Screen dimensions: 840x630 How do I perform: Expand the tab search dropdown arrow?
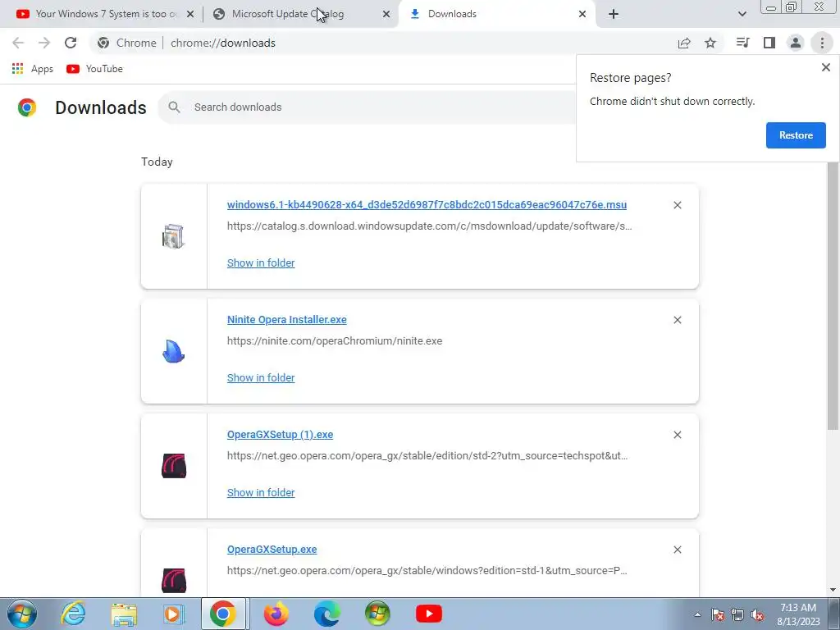742,15
